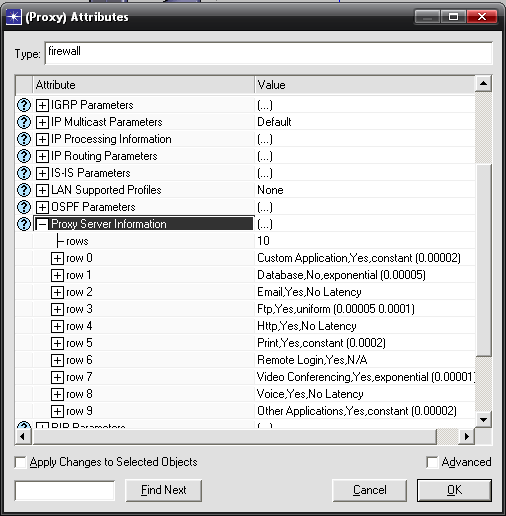Confirm with the OK button
Viewport: 506px width, 516px height.
click(454, 490)
